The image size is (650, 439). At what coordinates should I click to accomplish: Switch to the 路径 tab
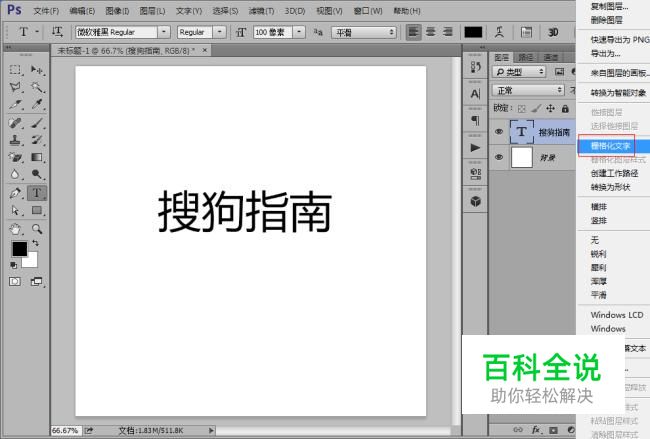pyautogui.click(x=526, y=57)
